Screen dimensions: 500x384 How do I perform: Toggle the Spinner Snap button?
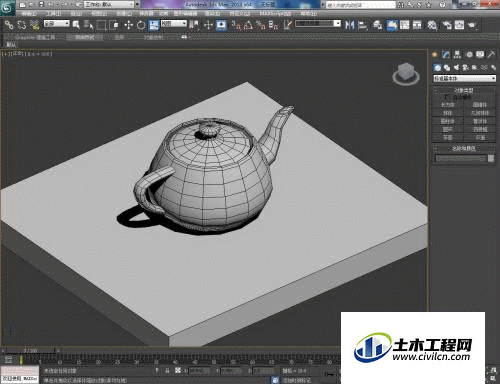click(273, 25)
